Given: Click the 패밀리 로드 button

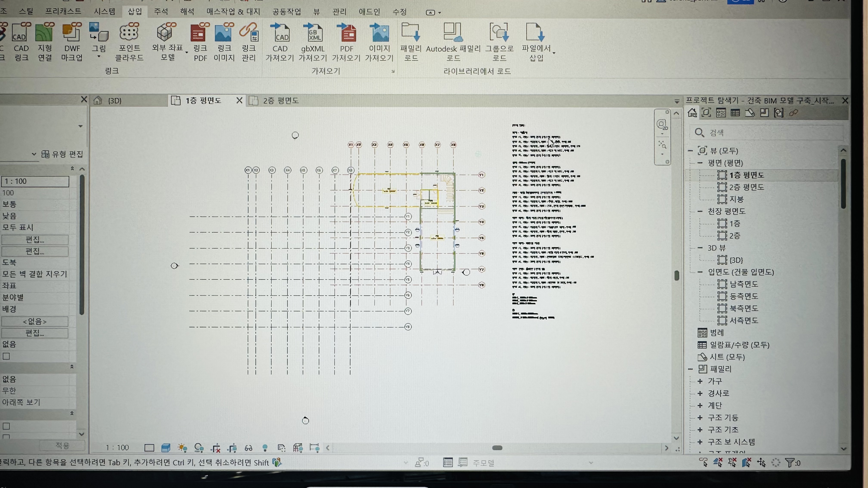Looking at the screenshot, I should (411, 42).
